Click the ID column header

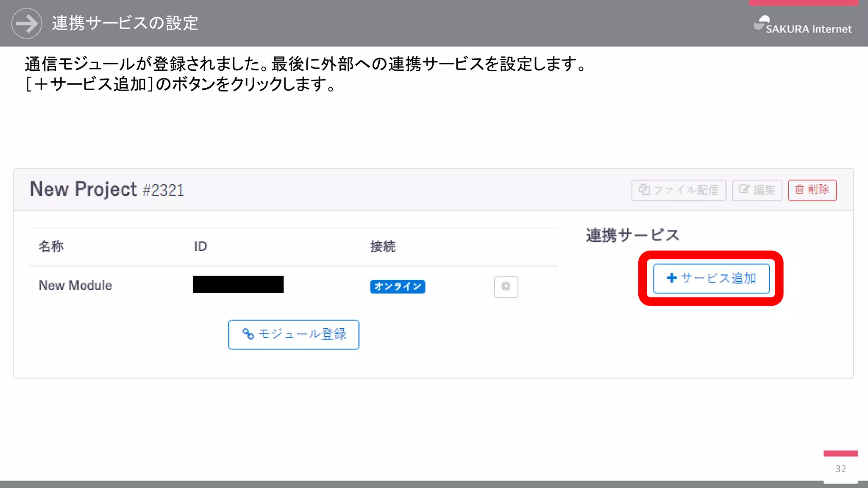(200, 246)
